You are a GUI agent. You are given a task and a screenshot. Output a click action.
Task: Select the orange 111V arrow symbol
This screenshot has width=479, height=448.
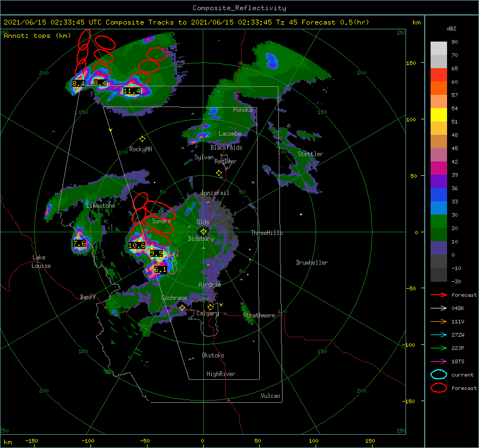coord(439,321)
